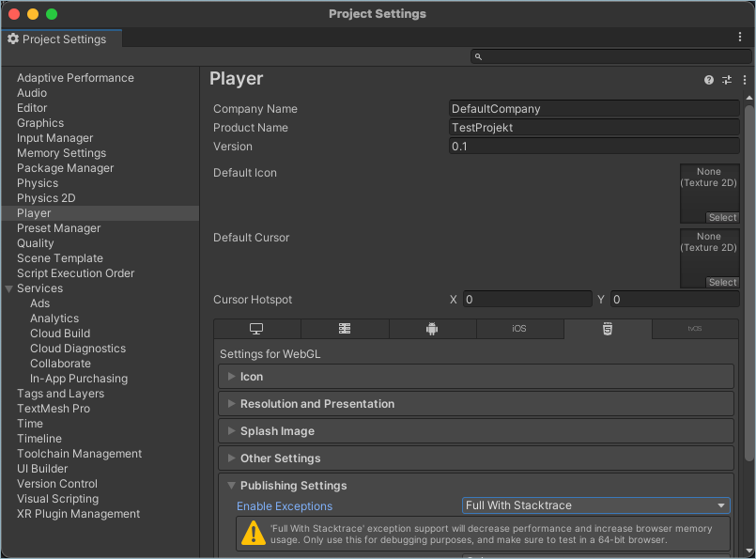Expand the Resolution and Presentation section
Viewport: 756px width, 559px height.
point(231,403)
